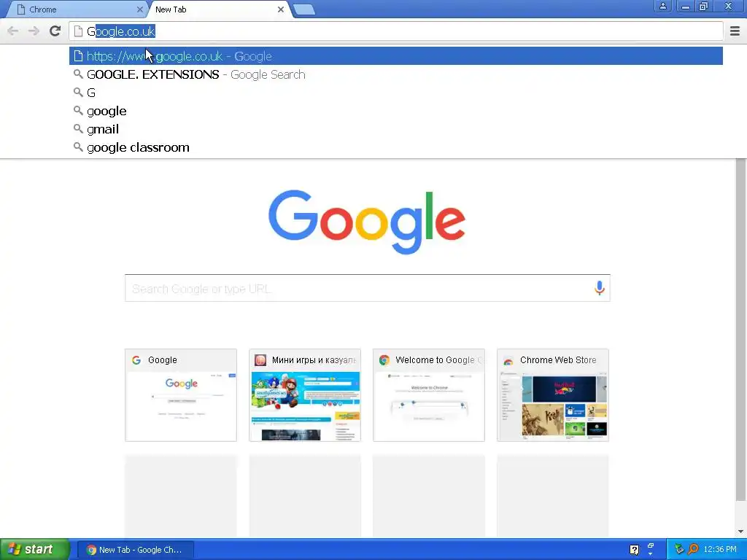Click the green safely-remove tray icon

pos(679,549)
